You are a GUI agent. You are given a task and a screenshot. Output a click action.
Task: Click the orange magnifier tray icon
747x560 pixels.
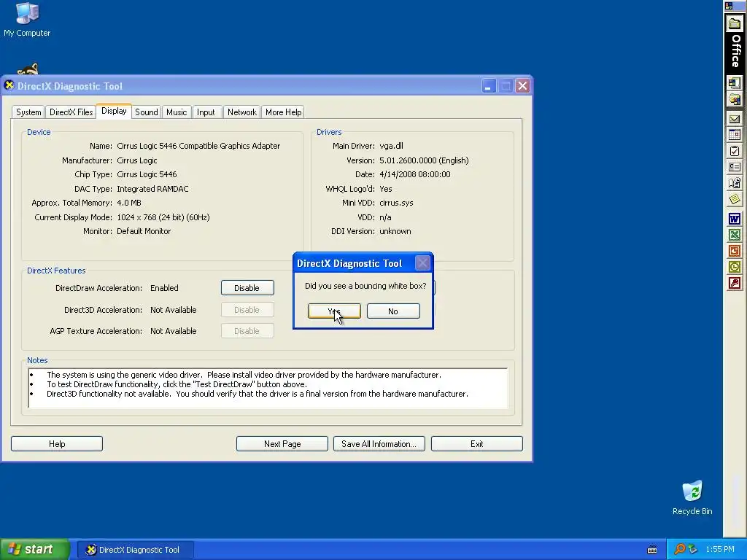tap(679, 549)
